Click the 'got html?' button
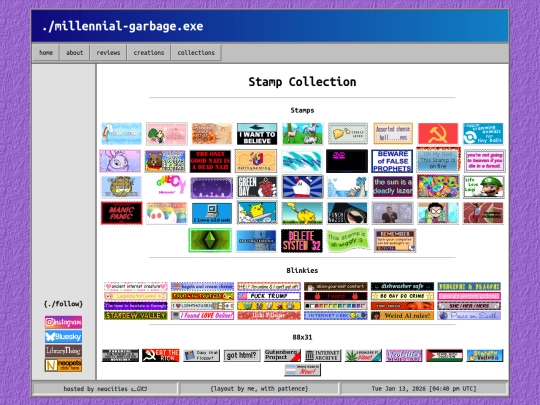 point(242,355)
